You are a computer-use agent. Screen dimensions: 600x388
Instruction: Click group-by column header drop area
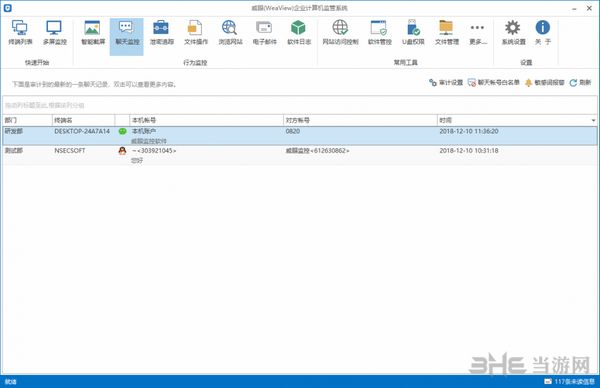click(x=300, y=105)
